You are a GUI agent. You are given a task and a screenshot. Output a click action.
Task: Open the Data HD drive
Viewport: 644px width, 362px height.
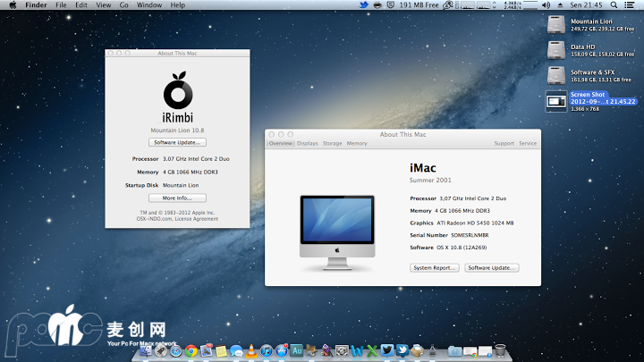tap(555, 50)
